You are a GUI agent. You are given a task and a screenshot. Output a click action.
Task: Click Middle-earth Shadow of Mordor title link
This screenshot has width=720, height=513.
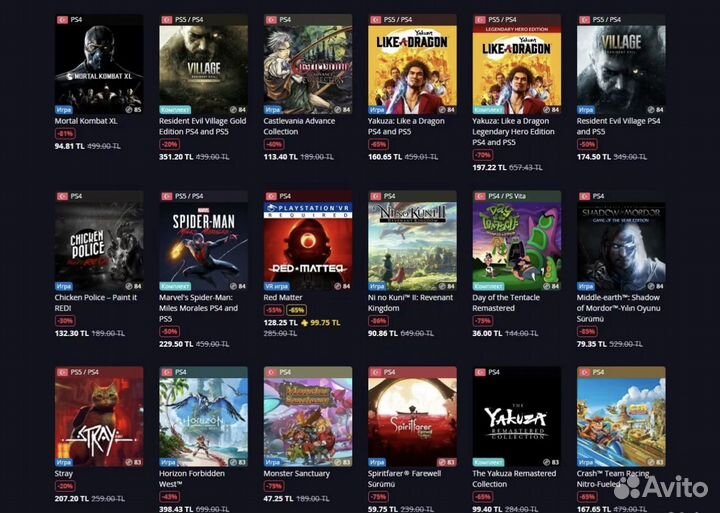618,308
